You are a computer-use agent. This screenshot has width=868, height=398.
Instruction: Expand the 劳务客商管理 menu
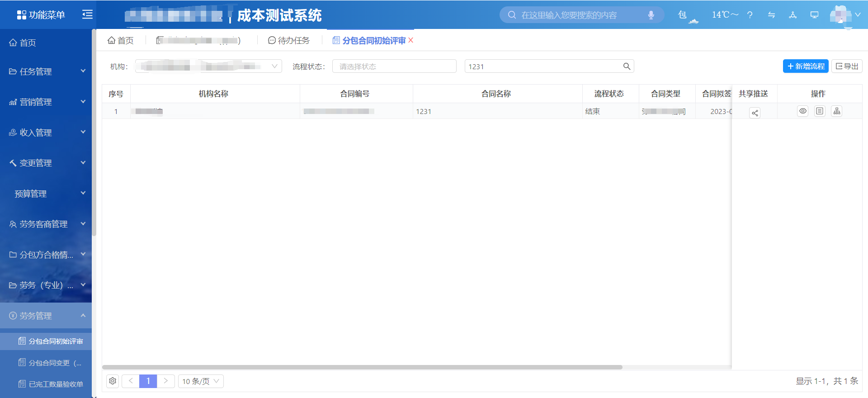(x=46, y=224)
